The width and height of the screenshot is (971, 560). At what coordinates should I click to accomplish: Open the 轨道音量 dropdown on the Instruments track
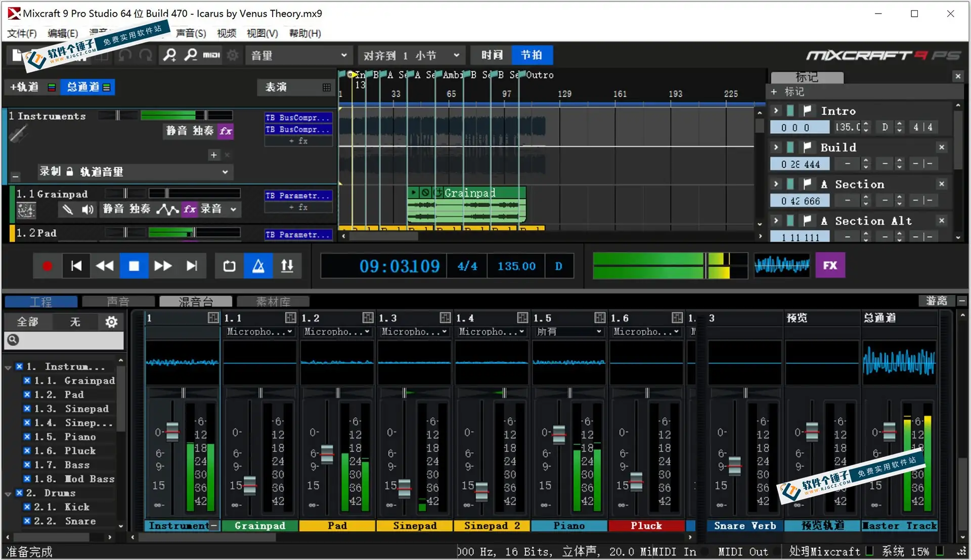[x=225, y=172]
